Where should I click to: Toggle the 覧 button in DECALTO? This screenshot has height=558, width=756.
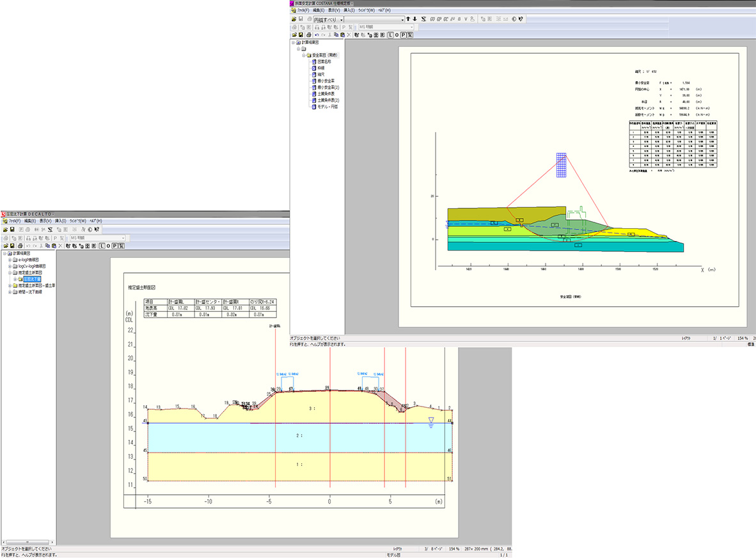click(x=122, y=245)
